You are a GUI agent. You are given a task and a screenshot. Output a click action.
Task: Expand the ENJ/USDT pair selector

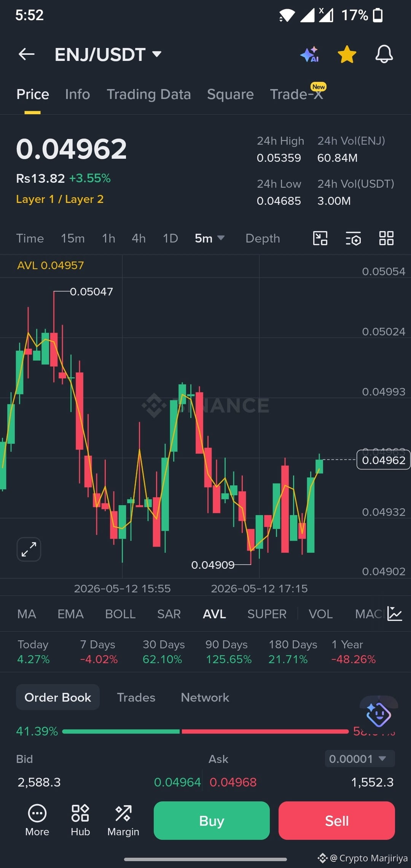[x=108, y=54]
